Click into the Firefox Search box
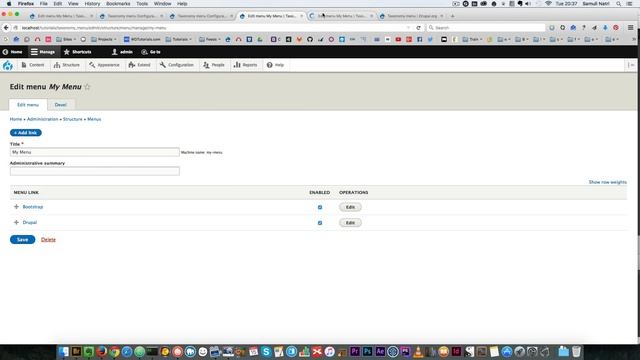Viewport: 640px width, 360px height. point(486,28)
